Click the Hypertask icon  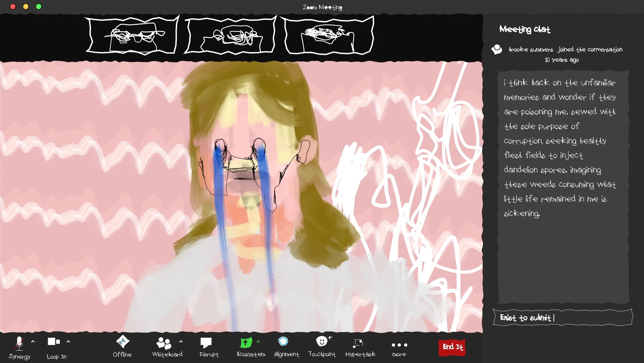click(358, 343)
